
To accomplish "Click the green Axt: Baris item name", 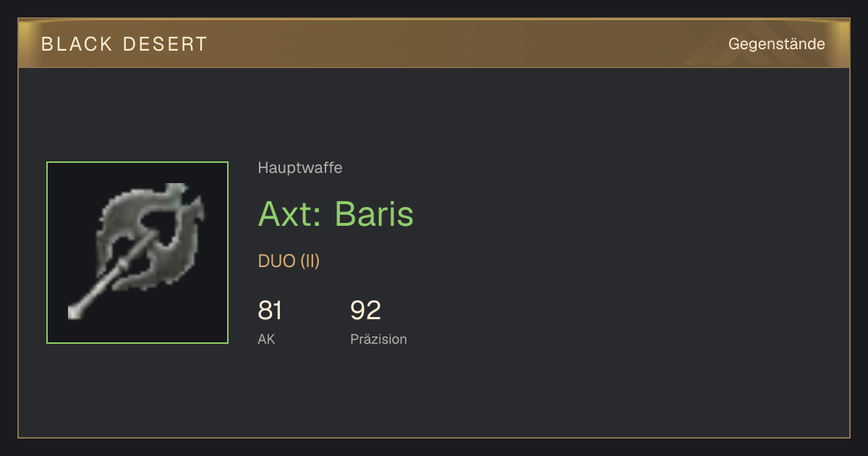I will (x=336, y=214).
